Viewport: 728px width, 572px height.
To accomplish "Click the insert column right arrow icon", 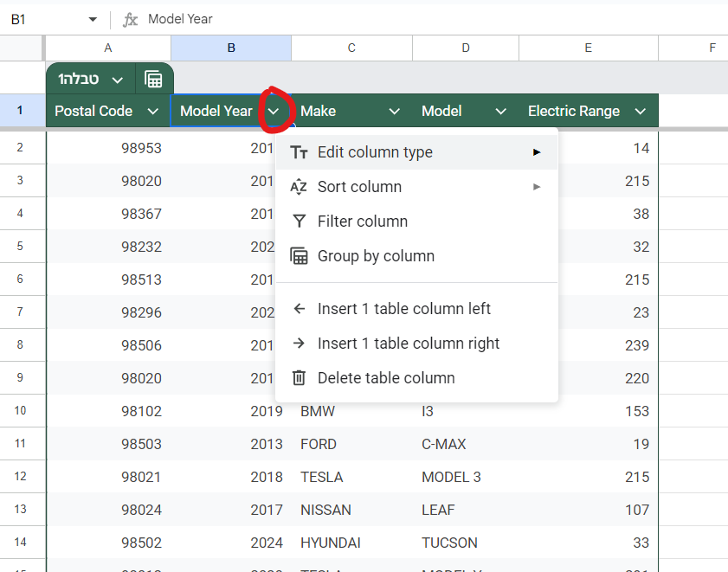I will tap(299, 344).
